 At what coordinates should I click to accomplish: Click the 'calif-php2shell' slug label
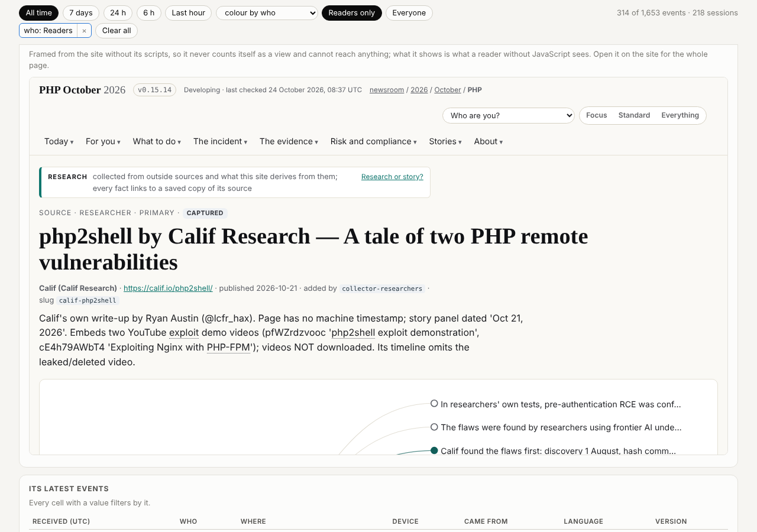[x=88, y=300]
